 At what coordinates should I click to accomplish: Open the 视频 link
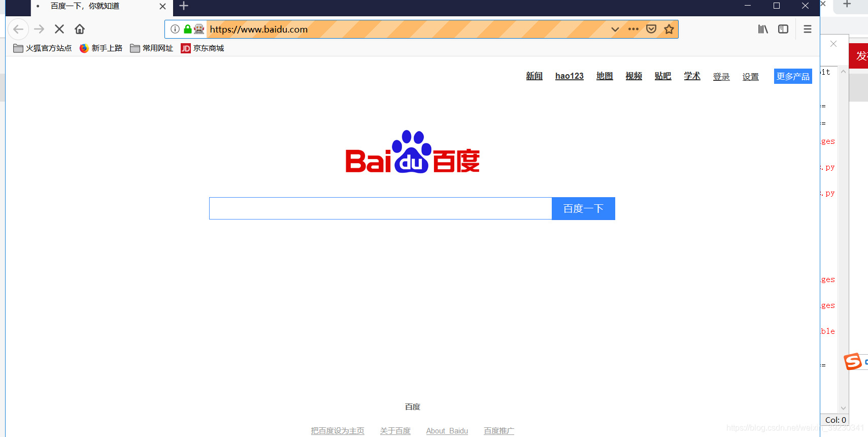[x=633, y=76]
